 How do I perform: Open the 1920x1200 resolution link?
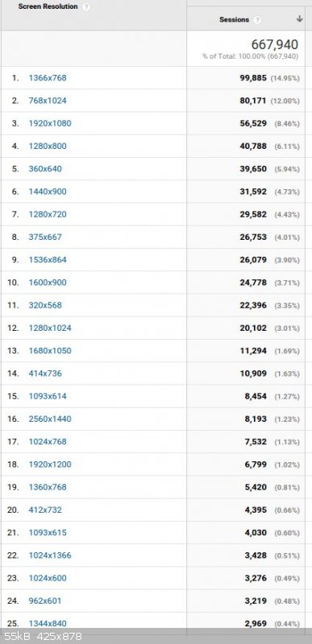coord(50,464)
